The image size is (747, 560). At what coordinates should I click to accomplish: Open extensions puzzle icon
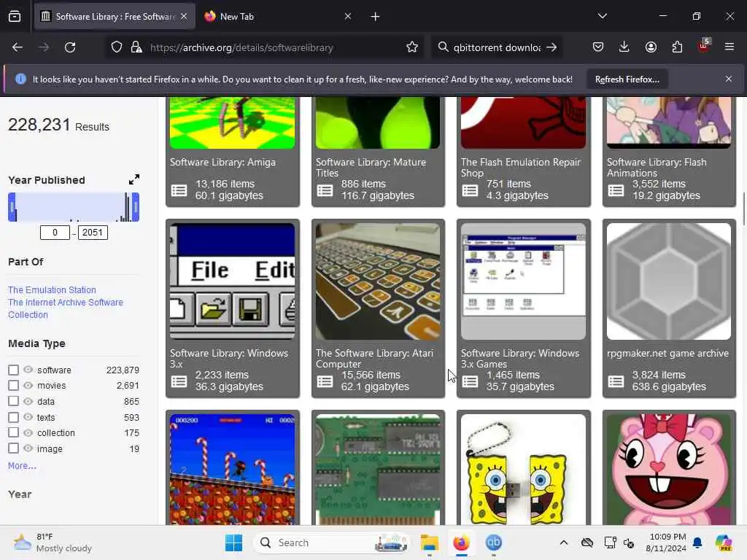(677, 47)
